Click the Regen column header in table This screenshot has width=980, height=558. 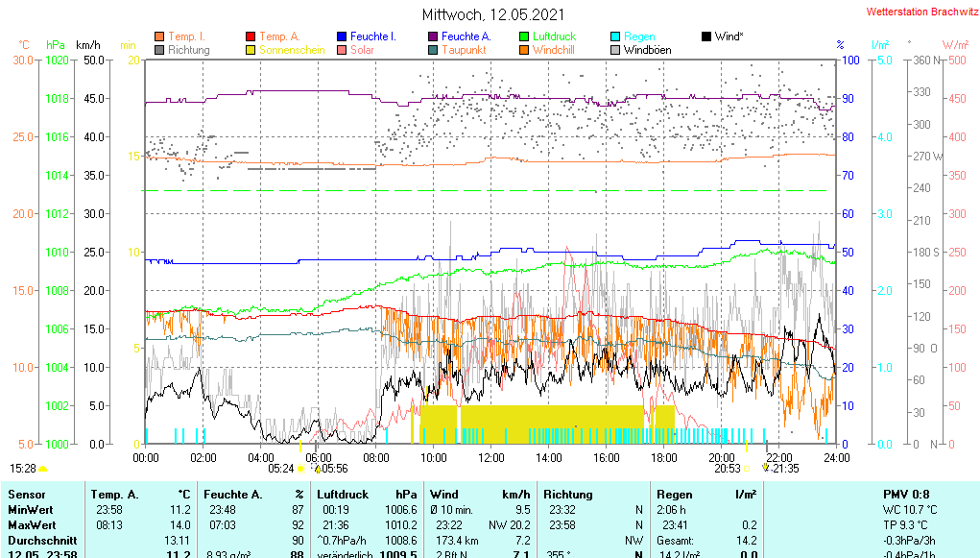click(x=674, y=494)
